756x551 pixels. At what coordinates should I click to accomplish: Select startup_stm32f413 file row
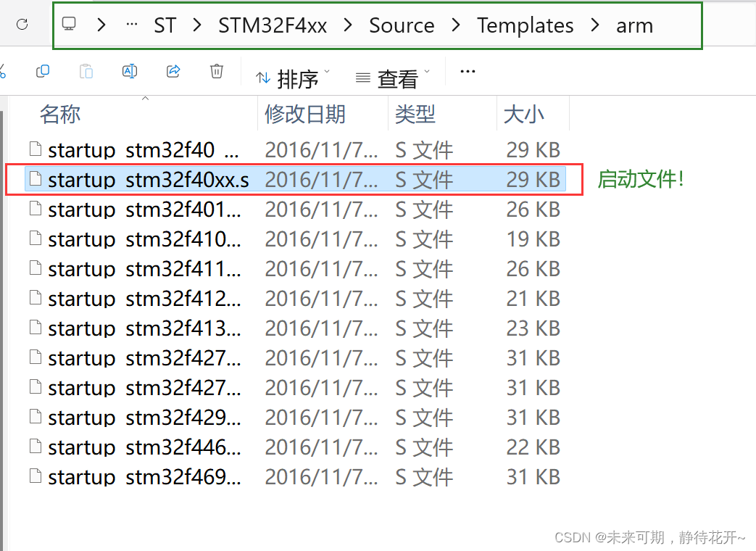(295, 328)
